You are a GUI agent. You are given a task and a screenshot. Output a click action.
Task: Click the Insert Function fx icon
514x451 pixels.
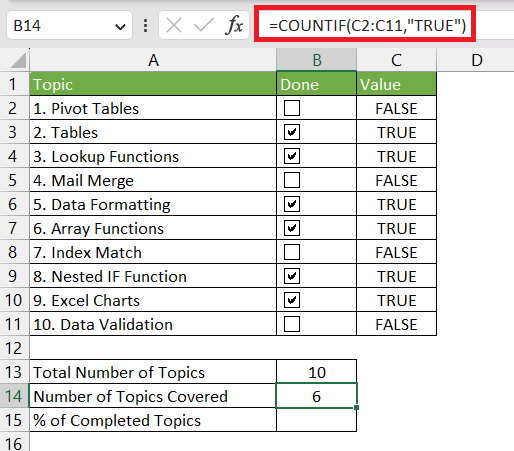pos(234,25)
